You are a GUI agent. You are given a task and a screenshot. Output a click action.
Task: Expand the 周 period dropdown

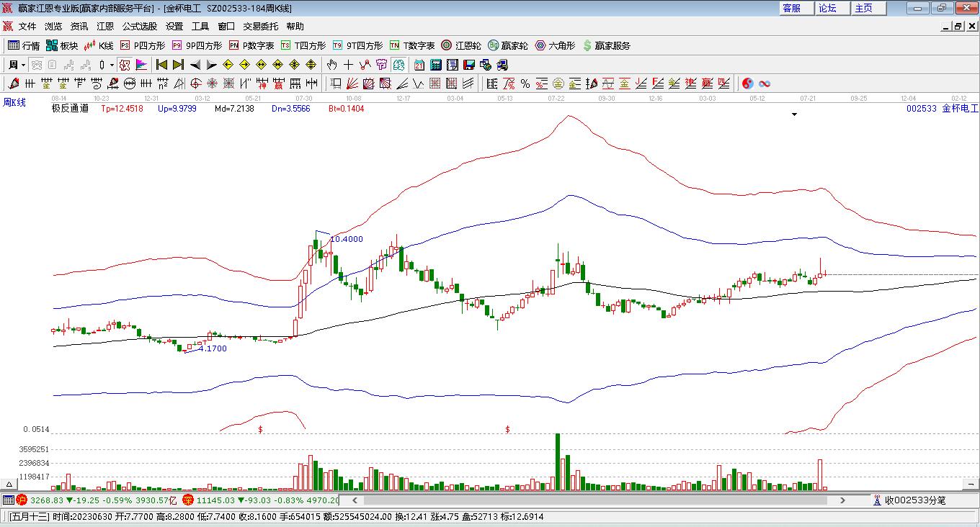[x=23, y=65]
